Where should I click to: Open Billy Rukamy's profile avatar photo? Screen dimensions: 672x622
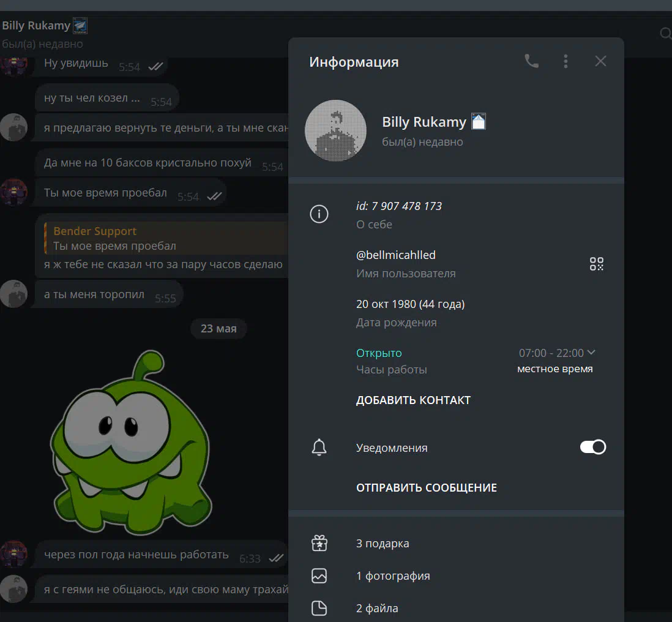[x=335, y=131]
